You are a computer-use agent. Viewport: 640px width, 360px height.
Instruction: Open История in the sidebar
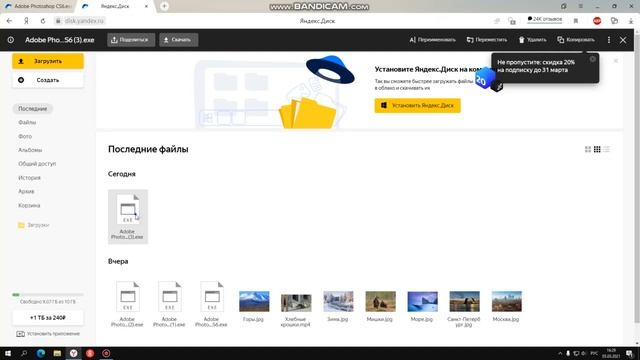point(29,178)
